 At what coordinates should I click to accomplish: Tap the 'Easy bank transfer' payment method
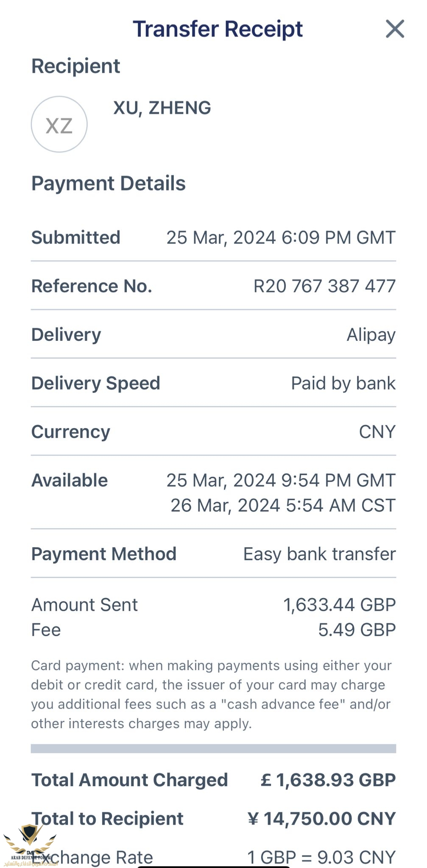(319, 554)
